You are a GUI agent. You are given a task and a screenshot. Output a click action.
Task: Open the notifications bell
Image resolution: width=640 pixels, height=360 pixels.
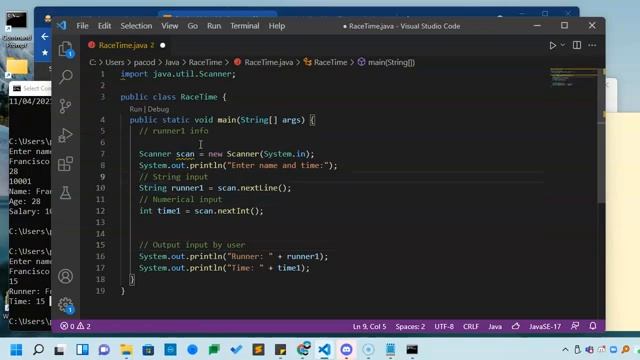pyautogui.click(x=593, y=326)
